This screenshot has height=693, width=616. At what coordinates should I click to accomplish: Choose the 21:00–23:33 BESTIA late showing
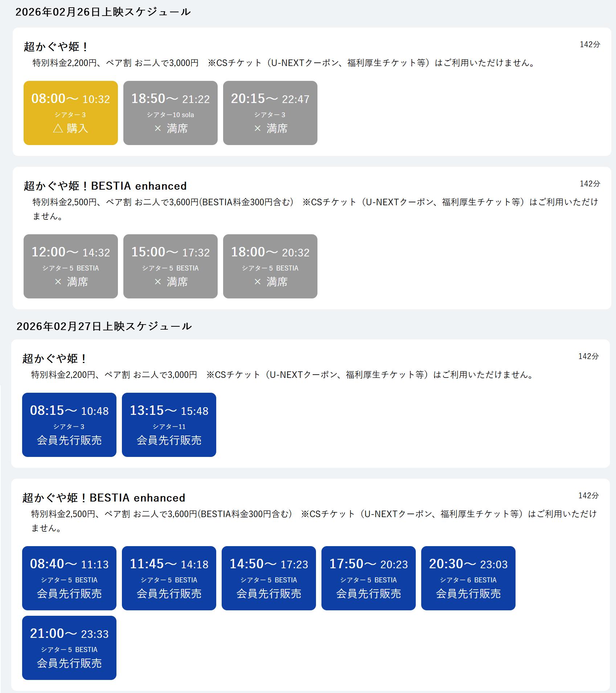(x=69, y=648)
